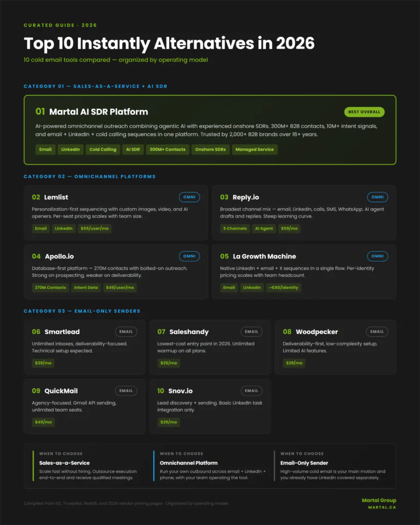The image size is (420, 525).
Task: Click the $55/user/mo tag on Lemlist
Action: [94, 228]
